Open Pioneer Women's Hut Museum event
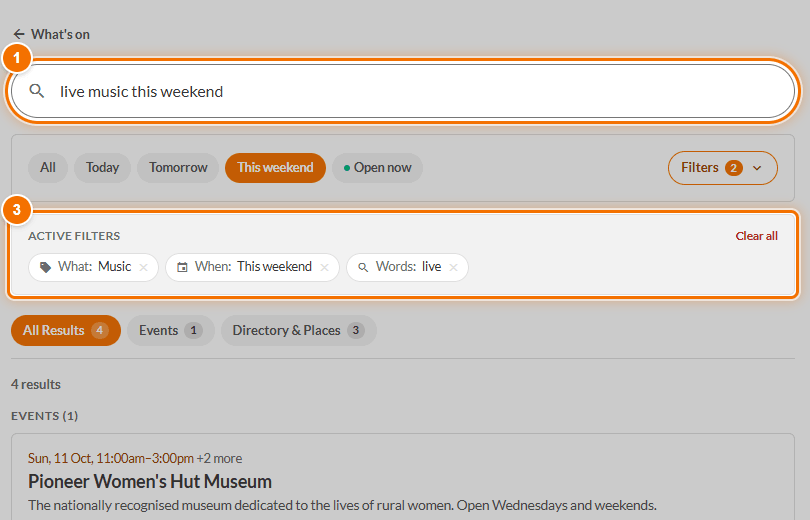The width and height of the screenshot is (810, 520). tap(150, 481)
